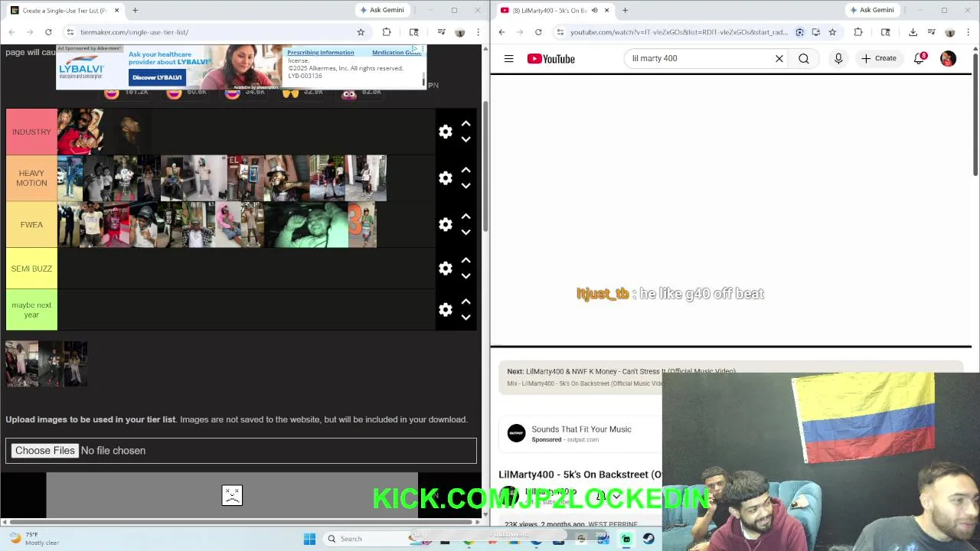Move maybe next year tier up
980x551 pixels.
click(465, 302)
